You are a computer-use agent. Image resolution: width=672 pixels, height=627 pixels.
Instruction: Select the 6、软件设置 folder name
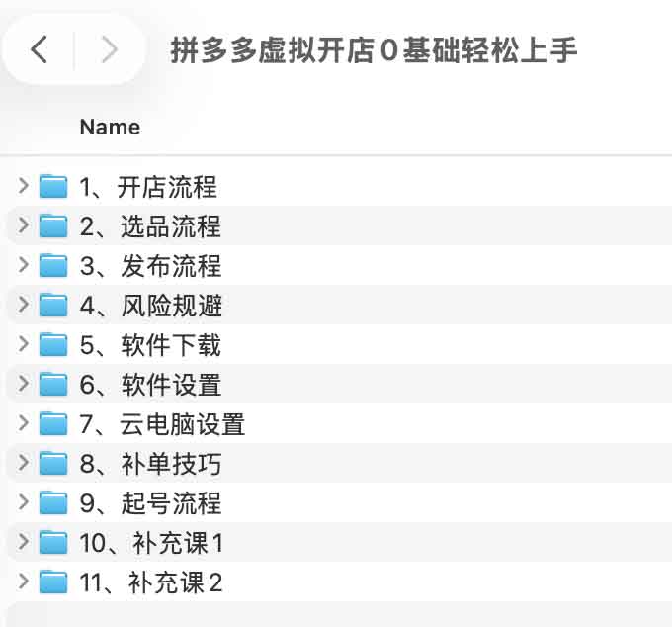coord(150,384)
